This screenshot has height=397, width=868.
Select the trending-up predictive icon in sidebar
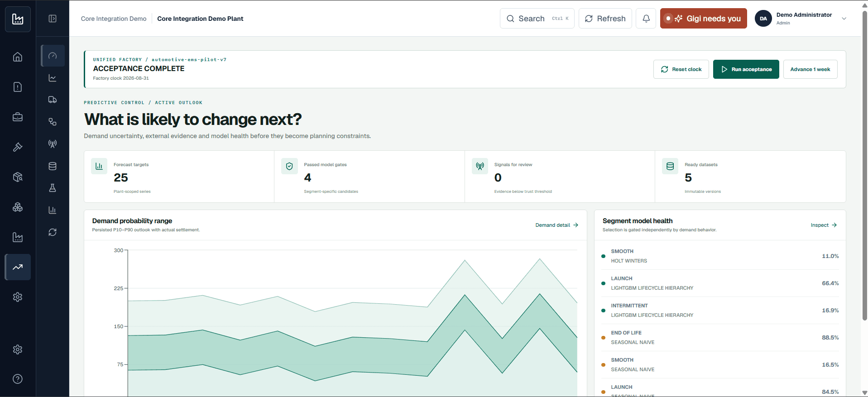click(18, 267)
